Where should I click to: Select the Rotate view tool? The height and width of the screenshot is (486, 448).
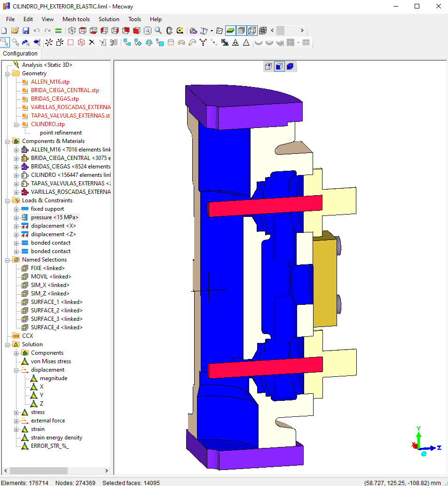(169, 31)
